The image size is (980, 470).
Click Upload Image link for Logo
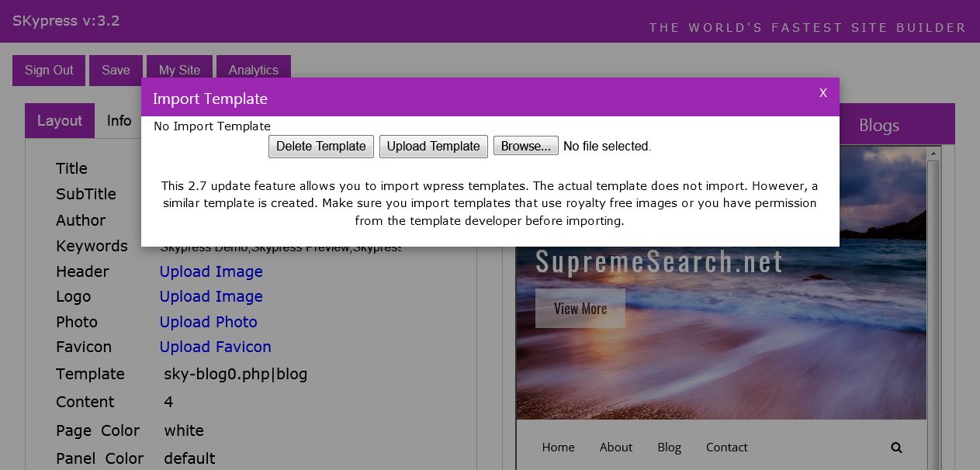click(x=211, y=296)
